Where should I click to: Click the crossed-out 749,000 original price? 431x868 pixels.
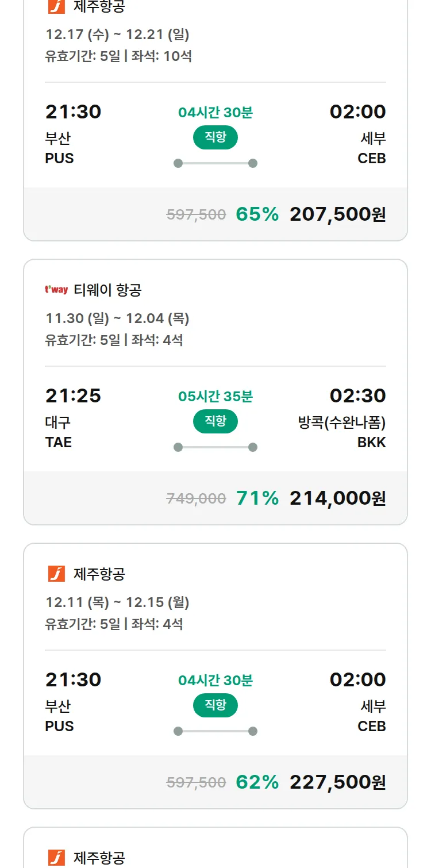[x=196, y=498]
